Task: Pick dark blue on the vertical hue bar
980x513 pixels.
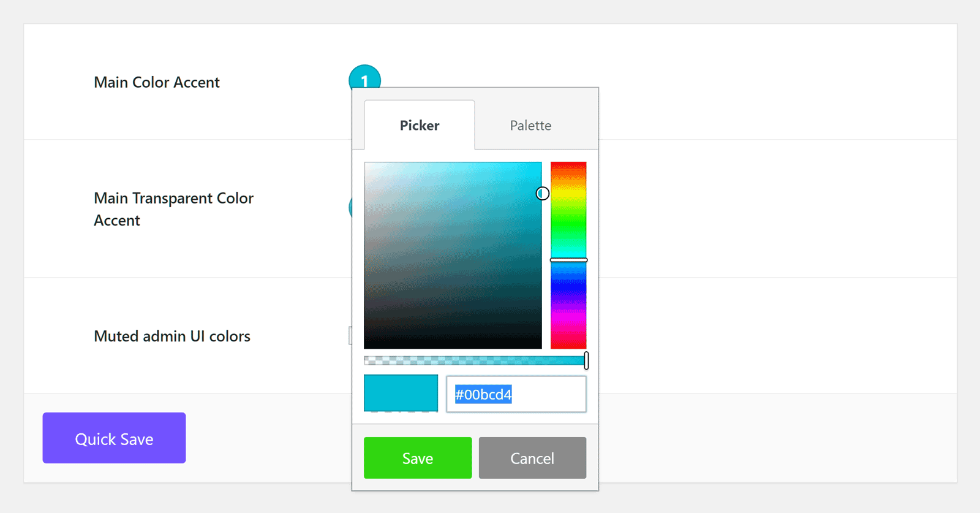Action: pos(568,287)
